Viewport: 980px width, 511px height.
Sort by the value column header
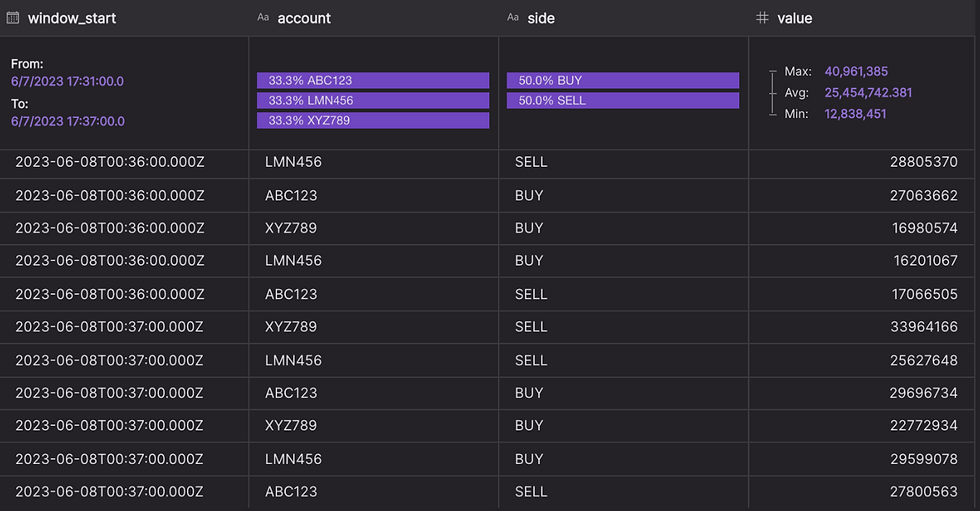(794, 18)
